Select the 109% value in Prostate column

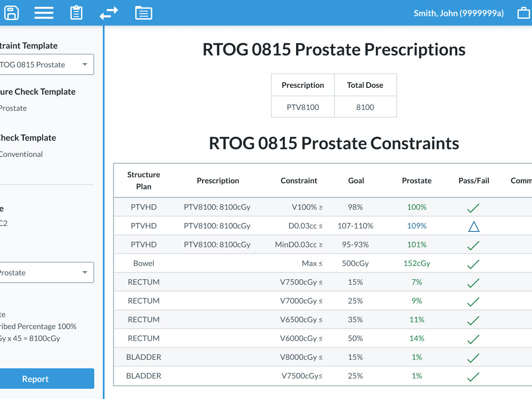pos(416,226)
